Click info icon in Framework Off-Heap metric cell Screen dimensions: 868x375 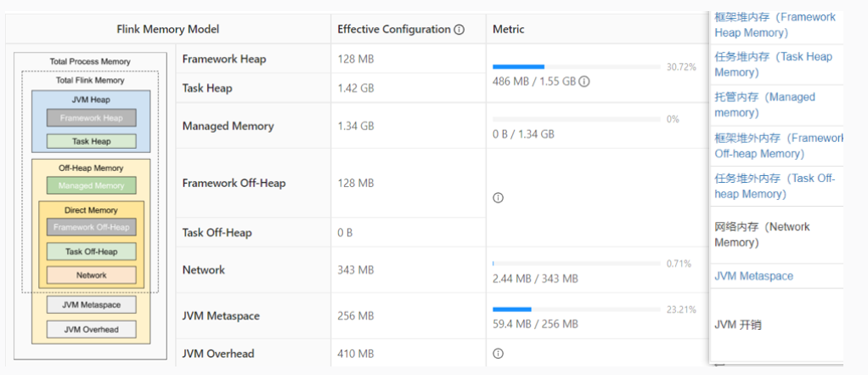click(499, 198)
